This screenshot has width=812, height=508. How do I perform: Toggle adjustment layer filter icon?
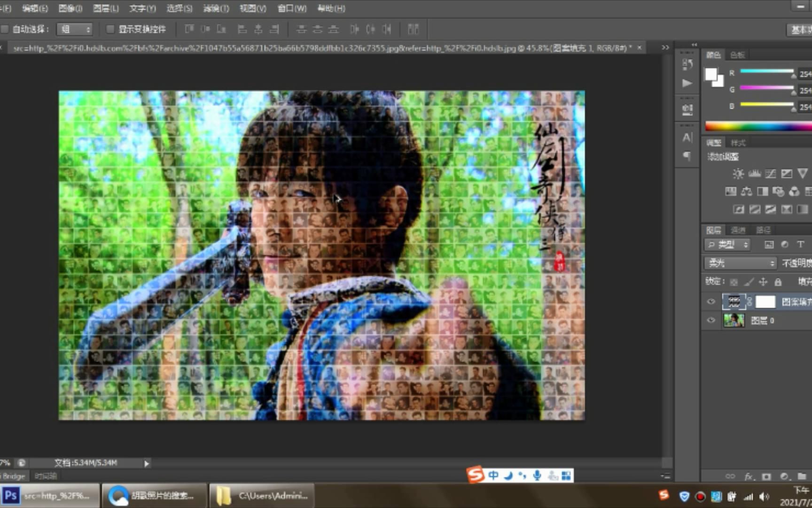pos(785,245)
